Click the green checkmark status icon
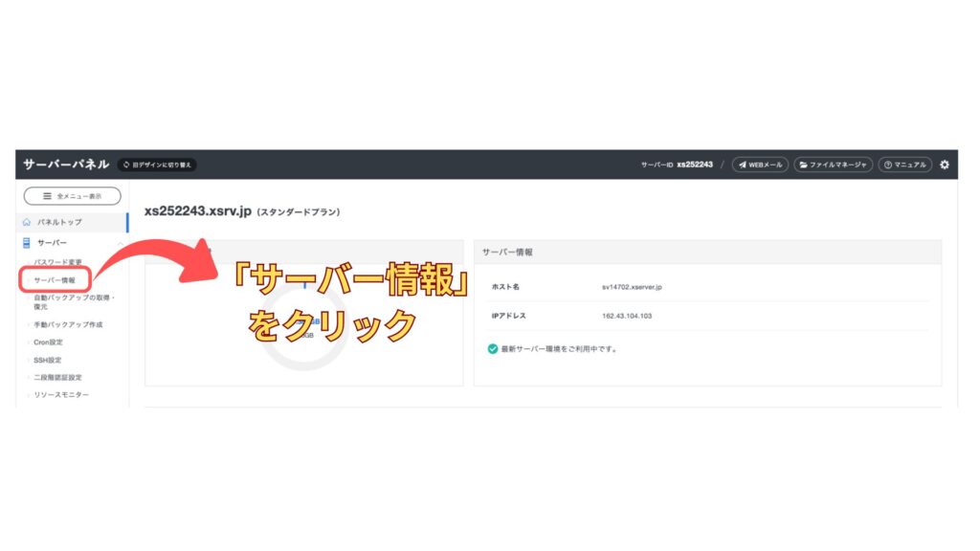Viewport: 980px width, 551px height. coord(492,349)
